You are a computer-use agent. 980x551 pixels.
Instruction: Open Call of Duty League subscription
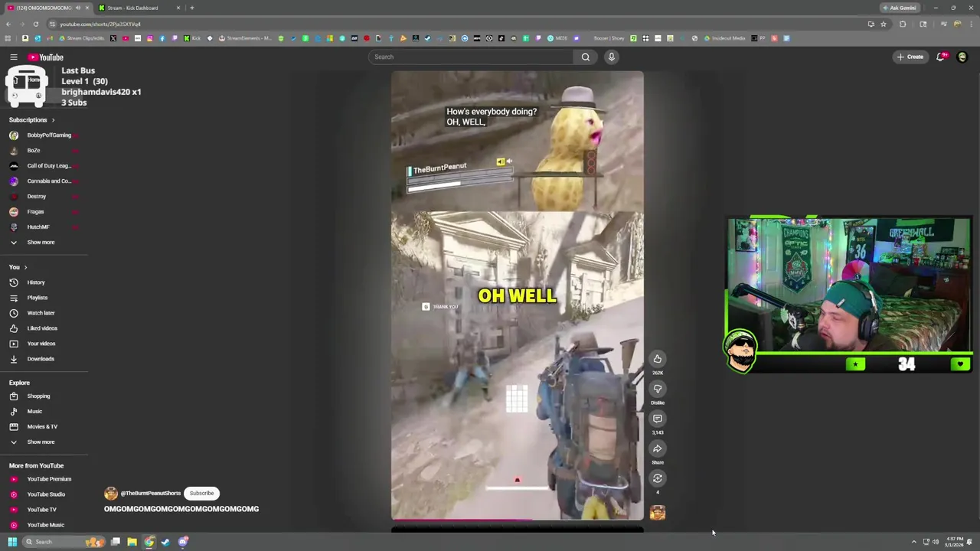48,166
